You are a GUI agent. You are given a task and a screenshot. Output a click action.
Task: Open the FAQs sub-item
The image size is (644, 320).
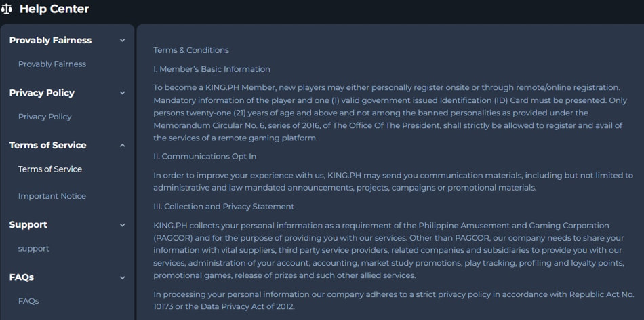point(28,301)
